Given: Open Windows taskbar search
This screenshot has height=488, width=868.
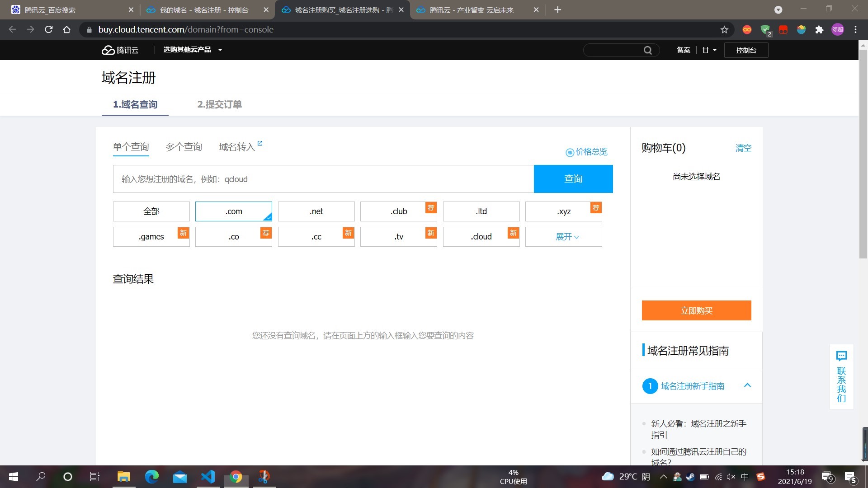Looking at the screenshot, I should coord(41,477).
